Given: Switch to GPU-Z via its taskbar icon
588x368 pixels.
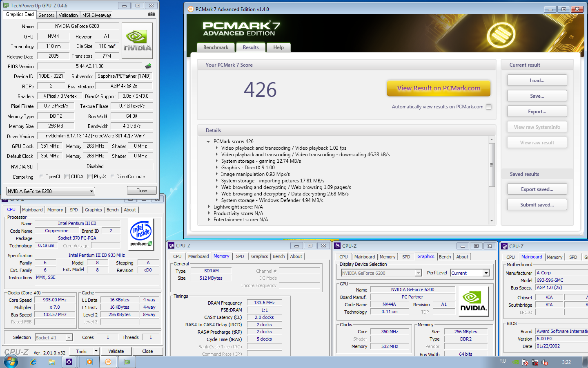Looking at the screenshot, I should pyautogui.click(x=127, y=362).
